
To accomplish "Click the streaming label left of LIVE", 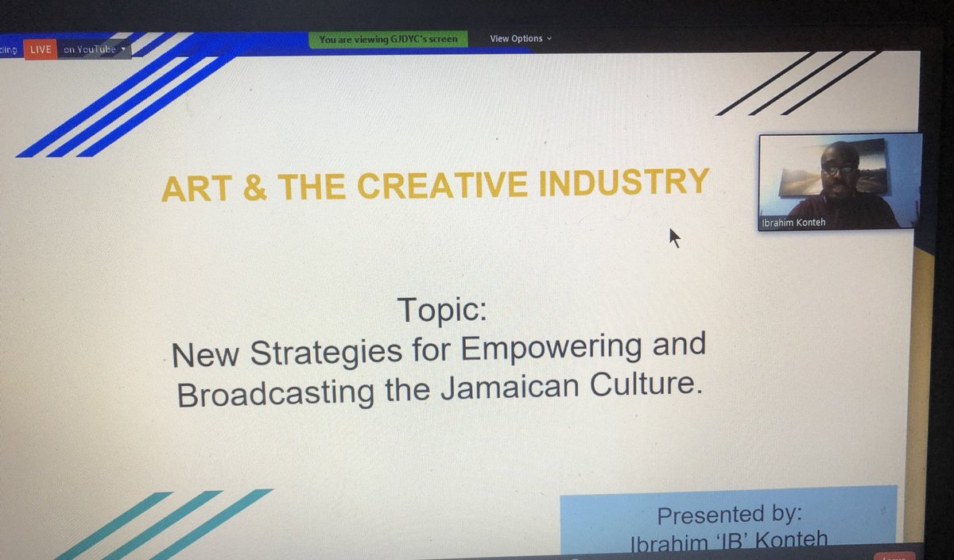I will pos(8,49).
